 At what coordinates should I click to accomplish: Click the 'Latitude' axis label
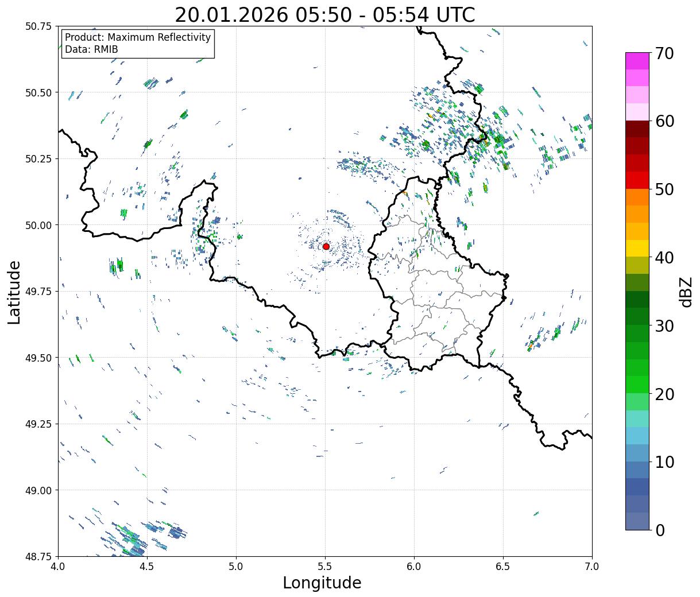tap(14, 292)
